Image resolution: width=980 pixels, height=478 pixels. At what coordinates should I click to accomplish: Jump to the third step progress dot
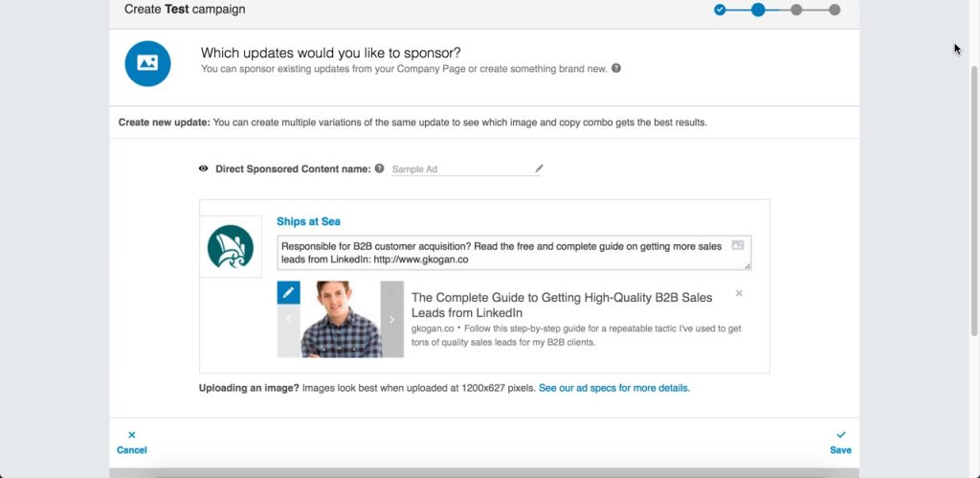(796, 10)
